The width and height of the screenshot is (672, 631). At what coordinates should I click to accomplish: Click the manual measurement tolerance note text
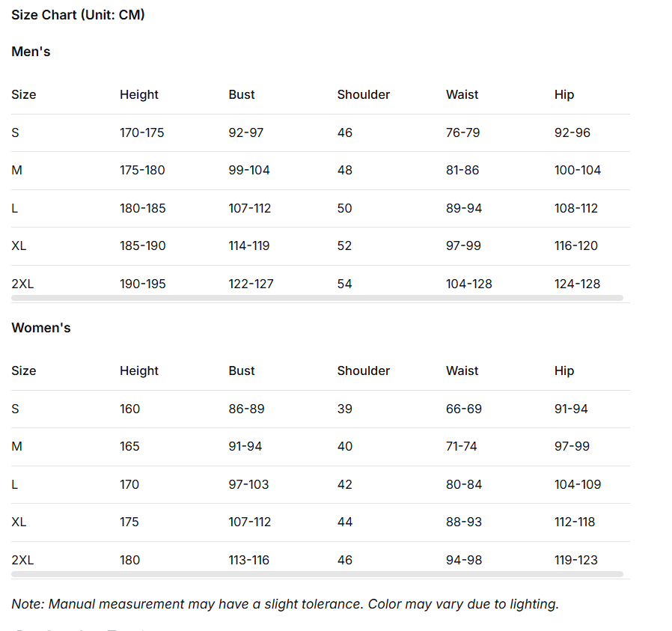(x=284, y=604)
